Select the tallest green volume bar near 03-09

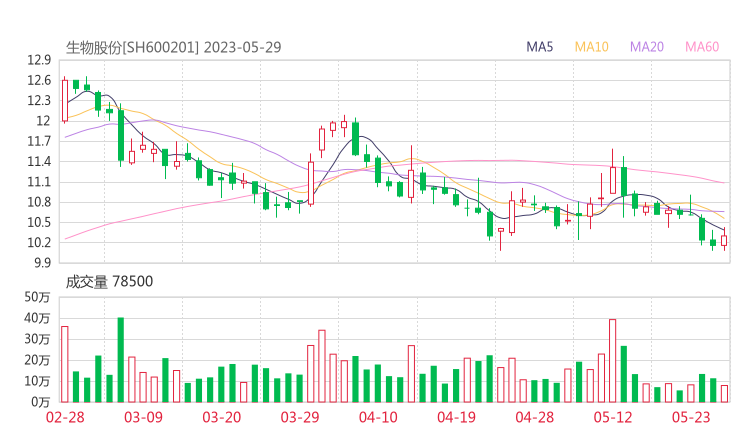[x=121, y=360]
